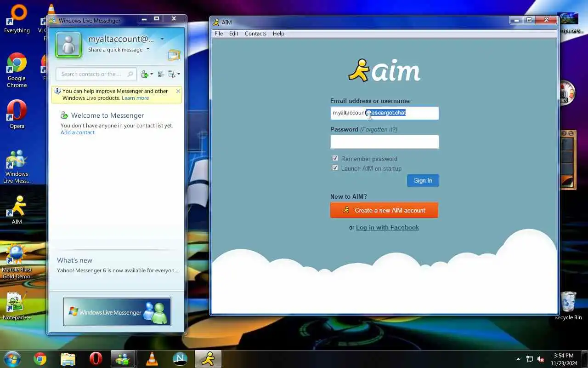
Task: Switch to the AIM taskbar button
Action: 208,359
